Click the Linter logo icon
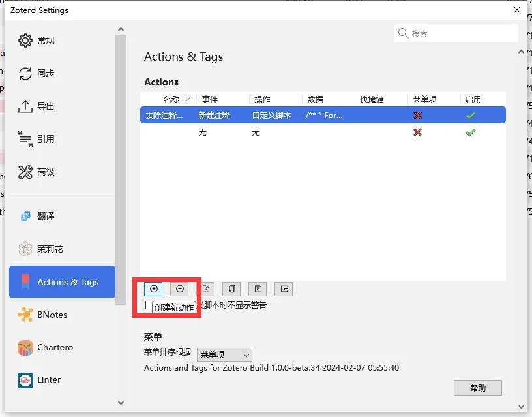This screenshot has width=532, height=417. (25, 380)
